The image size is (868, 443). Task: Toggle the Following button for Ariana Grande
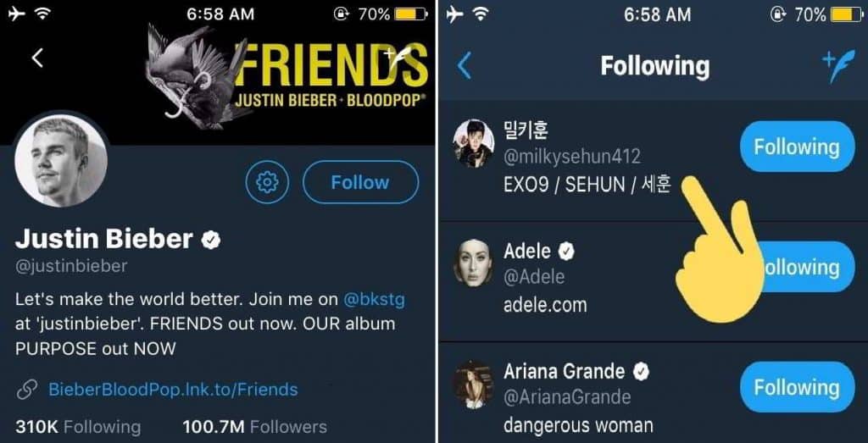[796, 387]
